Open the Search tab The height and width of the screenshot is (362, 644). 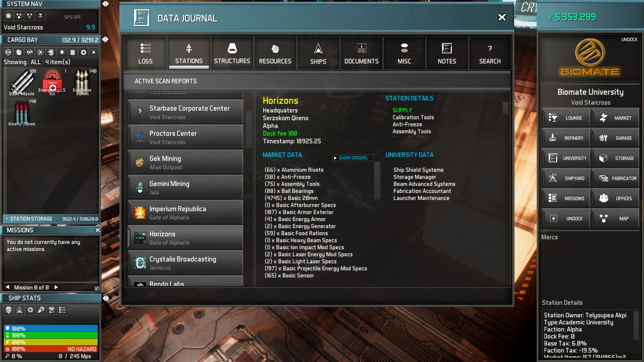pos(490,53)
